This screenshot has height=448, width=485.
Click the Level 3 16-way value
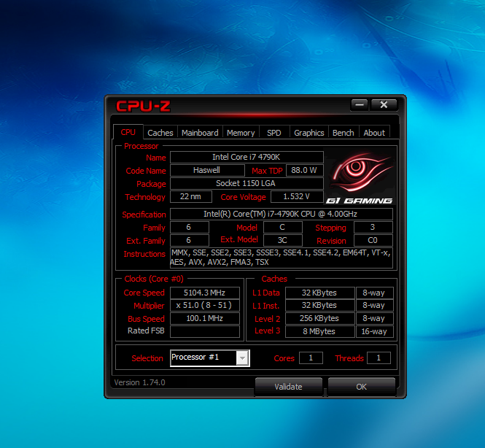pyautogui.click(x=375, y=331)
